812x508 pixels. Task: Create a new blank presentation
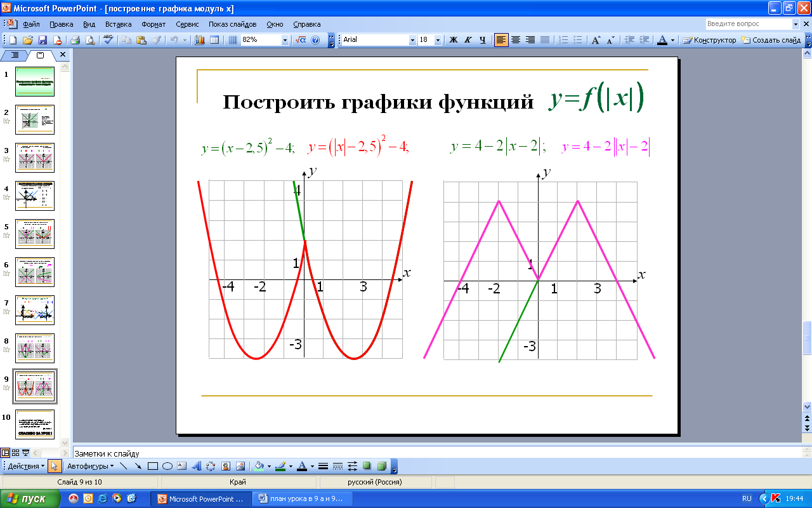pyautogui.click(x=13, y=40)
